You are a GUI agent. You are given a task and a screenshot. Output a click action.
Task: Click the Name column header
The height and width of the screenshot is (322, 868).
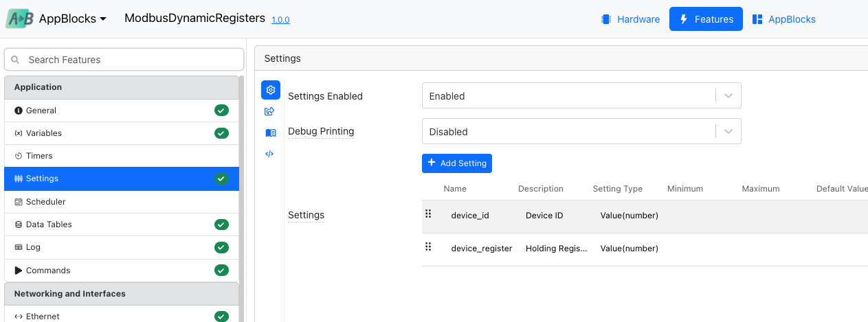(x=455, y=189)
